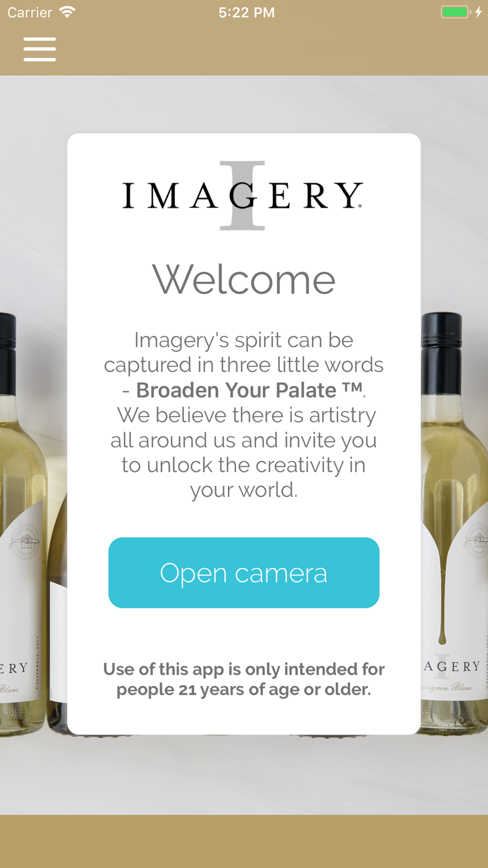Image resolution: width=488 pixels, height=868 pixels.
Task: Tap the 21 years age notice
Action: click(244, 679)
